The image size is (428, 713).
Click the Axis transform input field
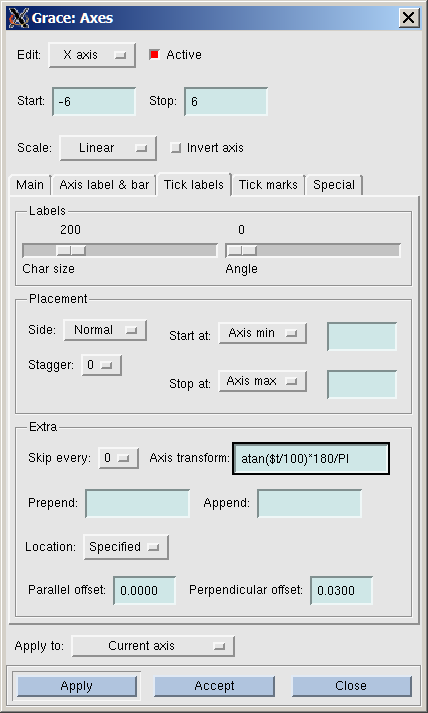pos(311,459)
